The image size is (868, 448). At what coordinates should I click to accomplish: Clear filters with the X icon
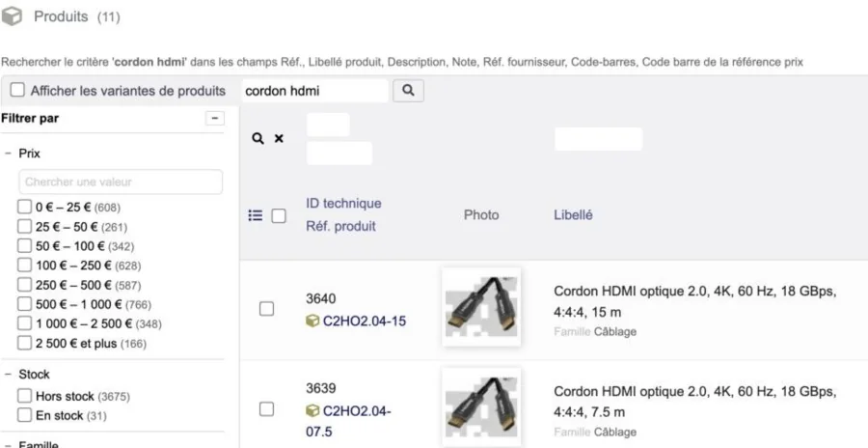[279, 139]
